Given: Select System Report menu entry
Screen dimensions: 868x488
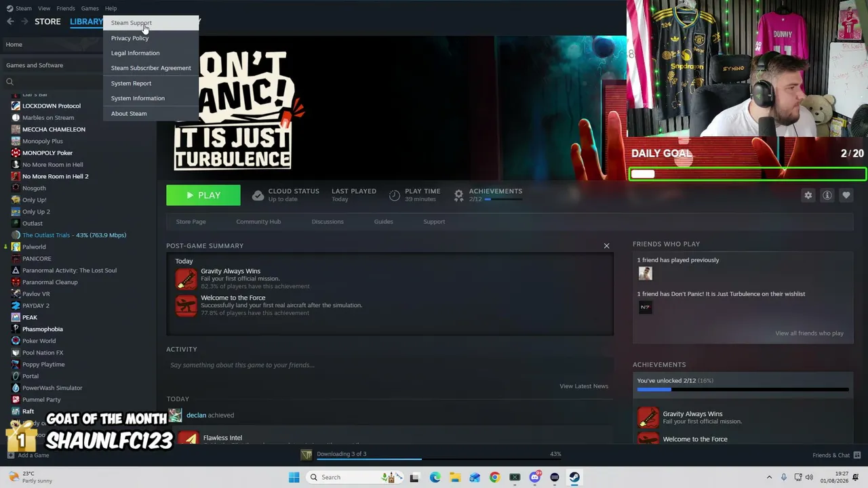Looking at the screenshot, I should (151, 83).
